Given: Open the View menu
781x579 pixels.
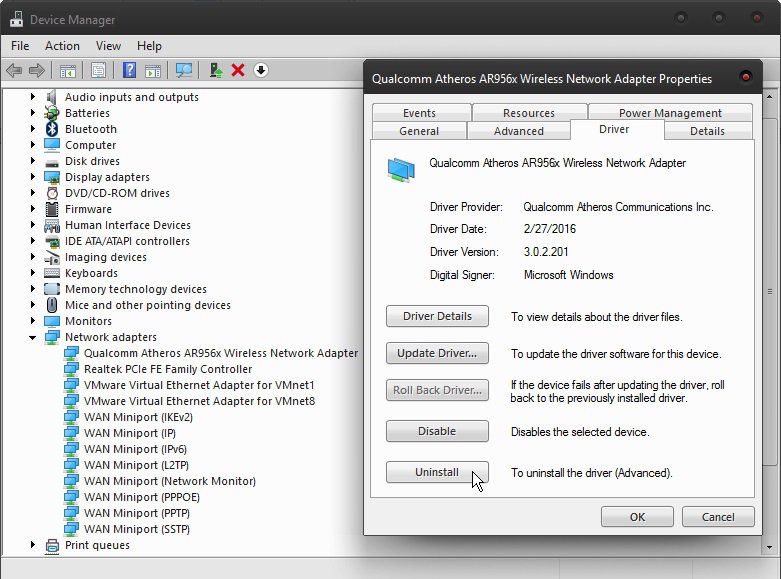Looking at the screenshot, I should tap(108, 46).
